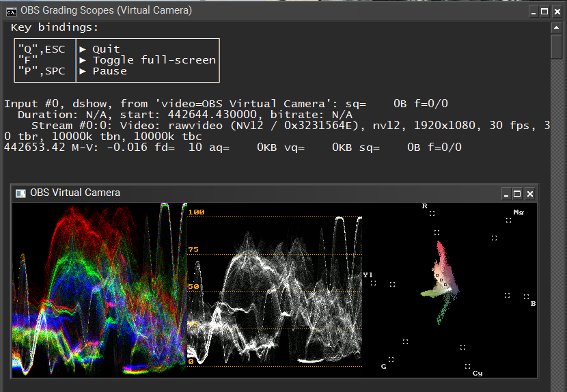
Task: Click the vectorscope color cloud
Action: pos(441,283)
